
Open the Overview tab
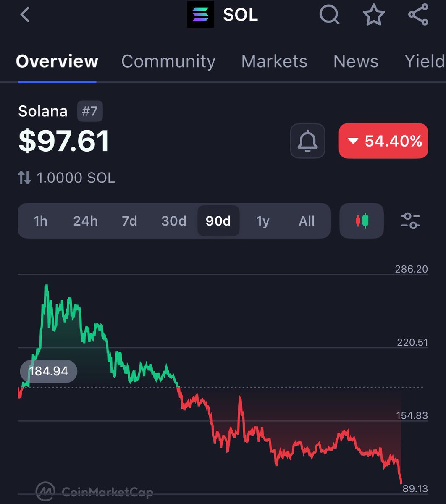click(x=57, y=61)
